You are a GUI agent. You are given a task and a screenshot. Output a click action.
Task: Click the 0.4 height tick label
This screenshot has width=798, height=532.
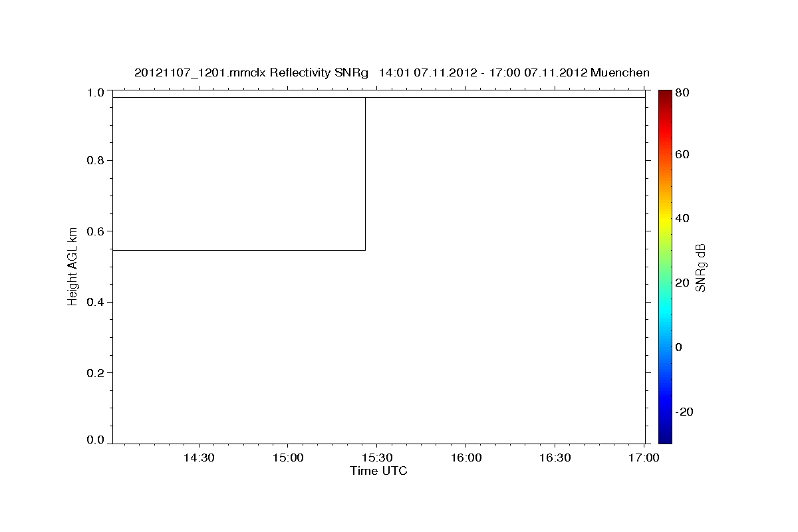pyautogui.click(x=96, y=303)
